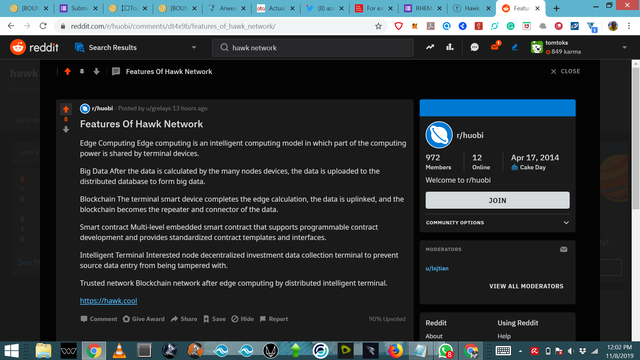The height and width of the screenshot is (360, 640).
Task: Go back to the previous page
Action: tap(11, 26)
